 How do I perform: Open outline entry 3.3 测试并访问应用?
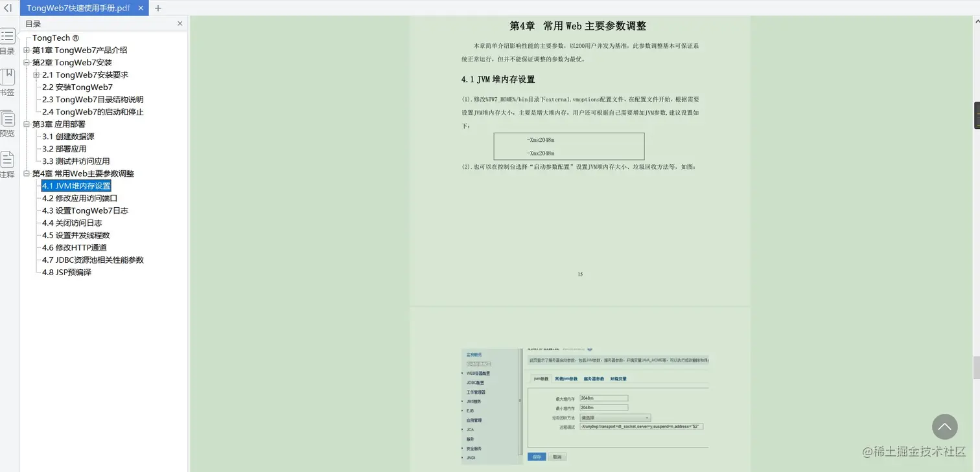pos(76,161)
